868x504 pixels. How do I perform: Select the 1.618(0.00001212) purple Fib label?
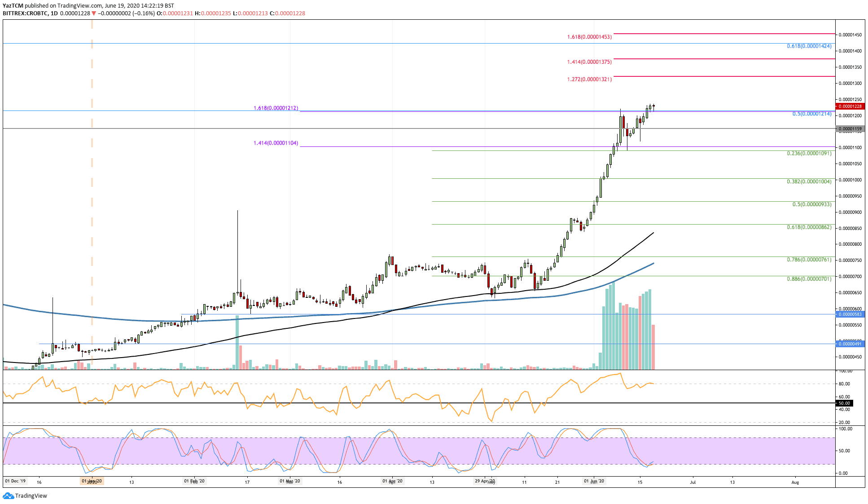tap(276, 108)
